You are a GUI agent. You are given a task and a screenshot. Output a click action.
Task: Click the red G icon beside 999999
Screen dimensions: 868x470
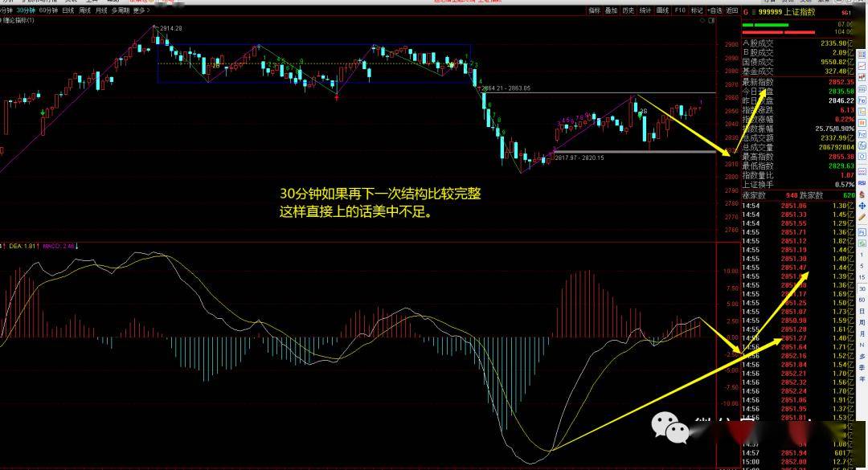746,11
